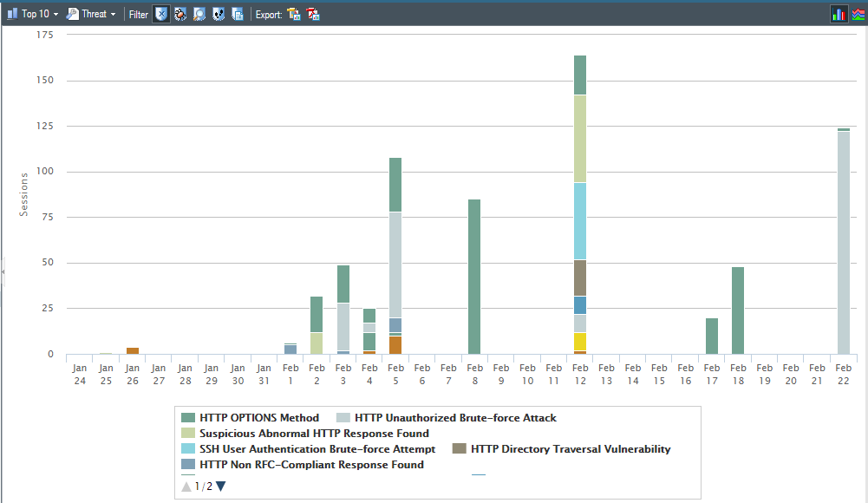Click the shield filter icon
Image resolution: width=868 pixels, height=503 pixels.
pos(160,14)
